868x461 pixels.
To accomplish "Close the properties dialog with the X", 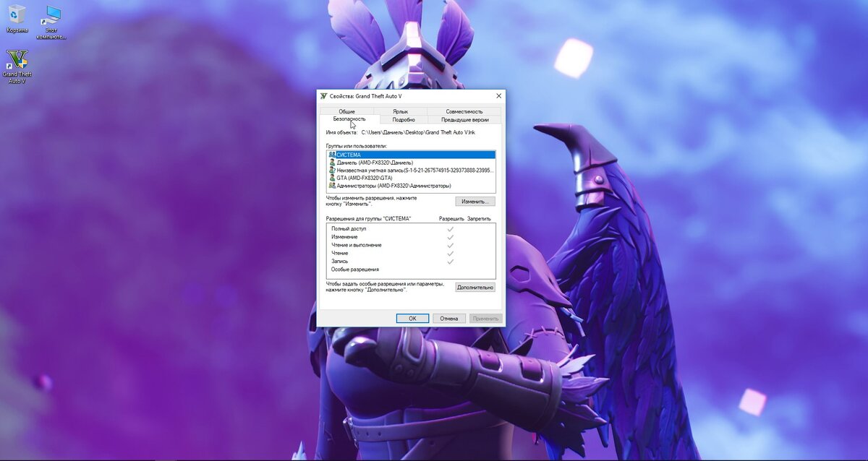I will [x=498, y=95].
